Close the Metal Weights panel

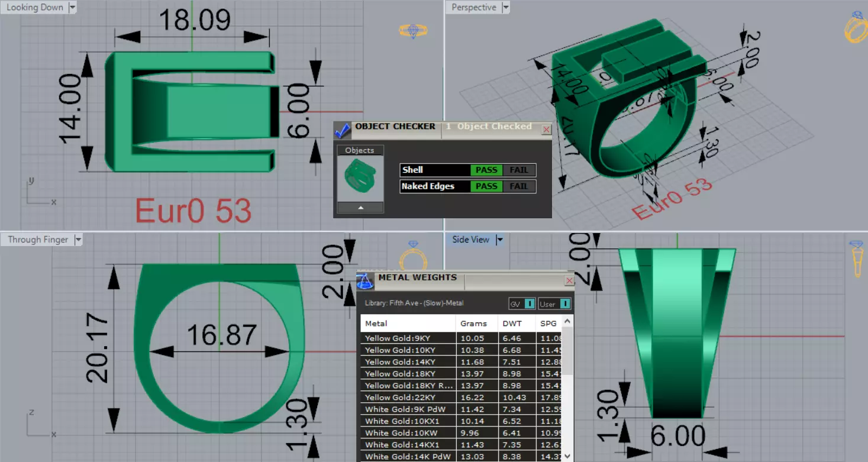(x=569, y=280)
